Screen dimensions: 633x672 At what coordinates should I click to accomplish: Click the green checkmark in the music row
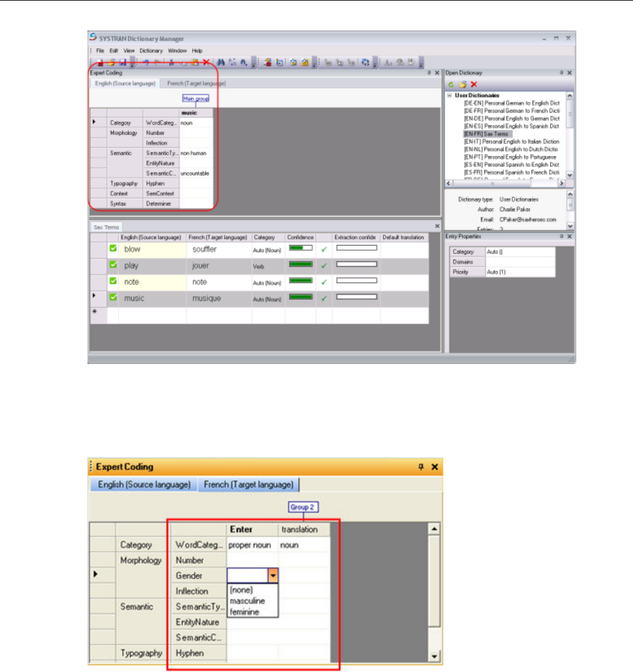point(324,298)
